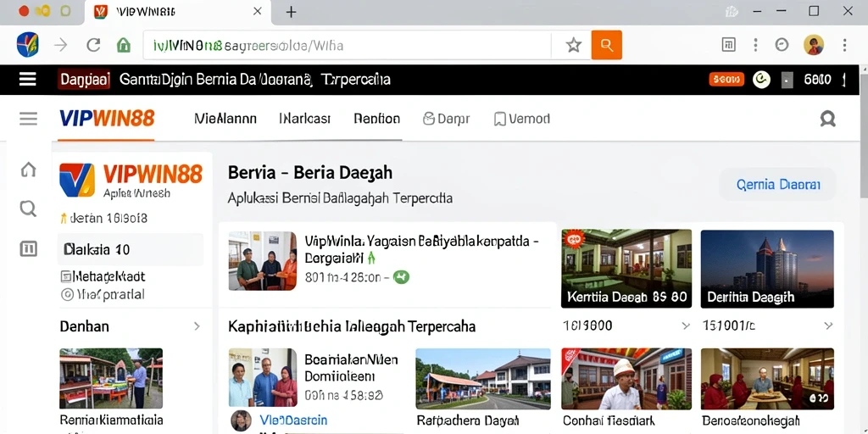Screen dimensions: 868x434
Task: Bookmark this page with the star icon
Action: click(x=574, y=45)
